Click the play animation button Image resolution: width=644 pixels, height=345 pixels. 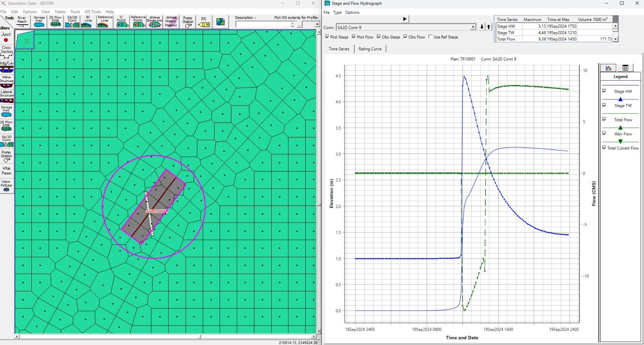point(405,19)
